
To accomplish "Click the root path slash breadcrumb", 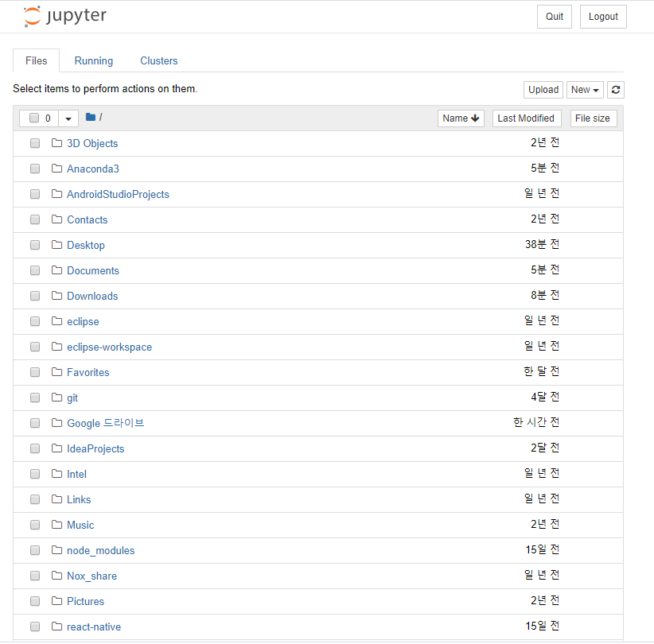I will (101, 117).
